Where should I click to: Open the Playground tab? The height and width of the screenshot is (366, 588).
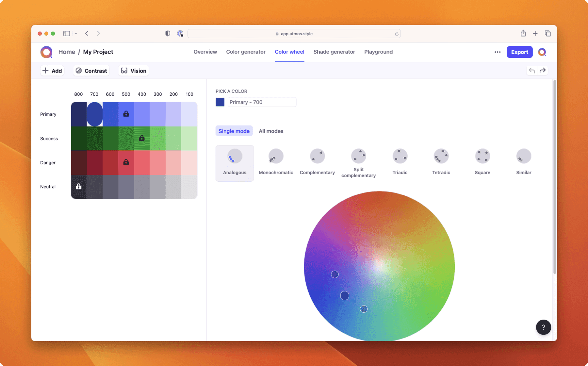(x=378, y=52)
